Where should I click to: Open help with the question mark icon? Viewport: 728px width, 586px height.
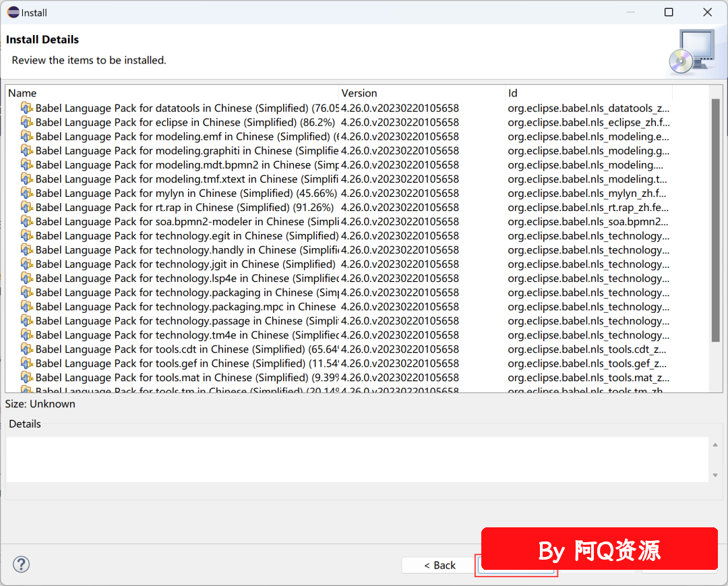coord(22,564)
